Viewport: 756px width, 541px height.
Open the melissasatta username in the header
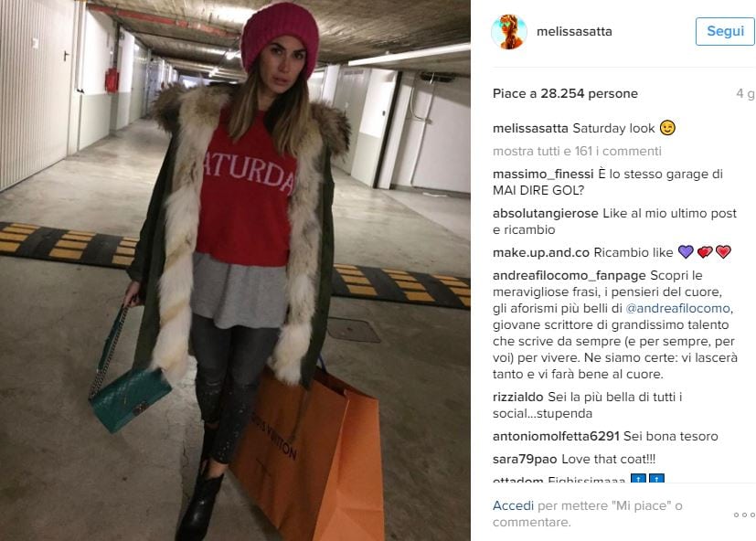click(x=574, y=31)
